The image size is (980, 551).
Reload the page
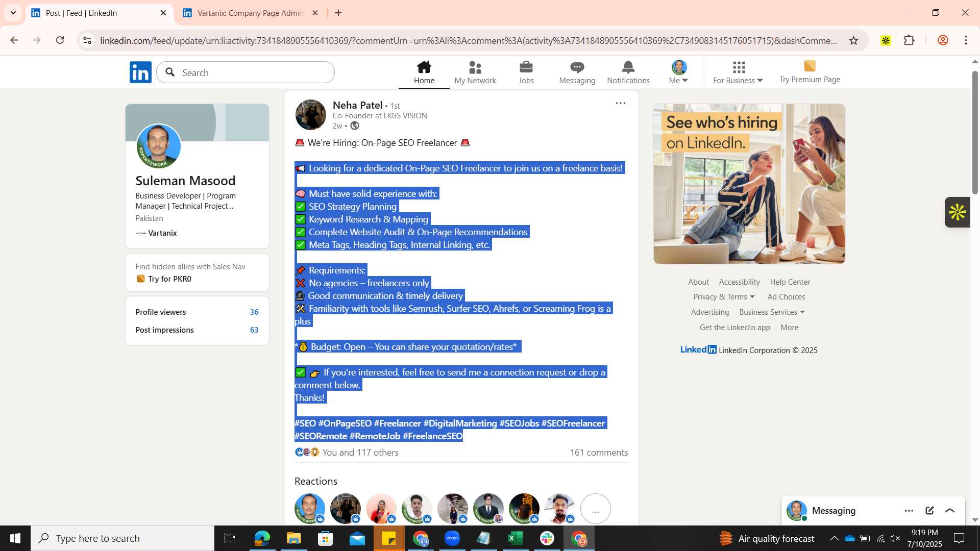[x=60, y=40]
